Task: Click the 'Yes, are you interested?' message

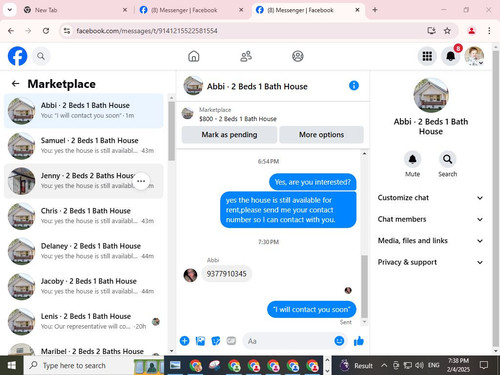Action: pyautogui.click(x=313, y=182)
